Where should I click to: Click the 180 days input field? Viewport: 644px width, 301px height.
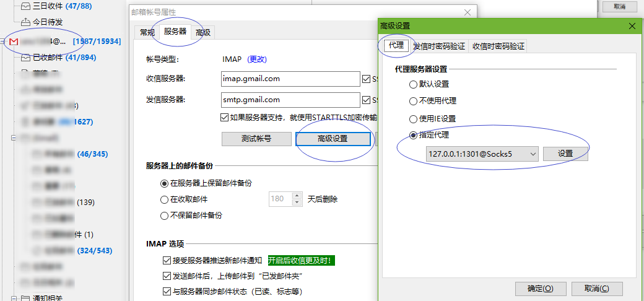[x=281, y=199]
